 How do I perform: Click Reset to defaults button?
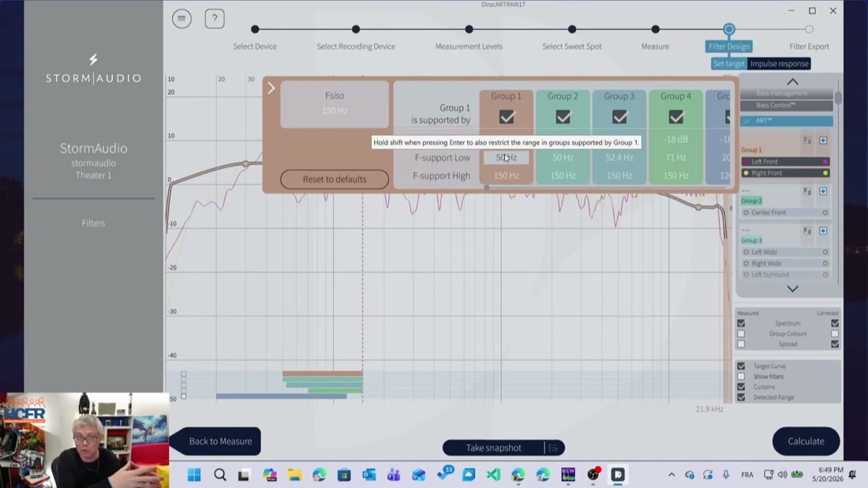[x=335, y=179]
